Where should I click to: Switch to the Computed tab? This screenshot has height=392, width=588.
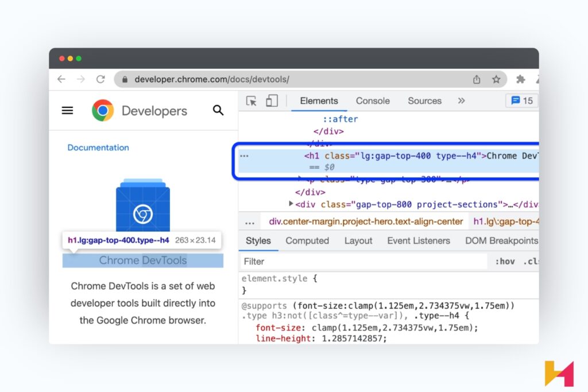pyautogui.click(x=307, y=240)
